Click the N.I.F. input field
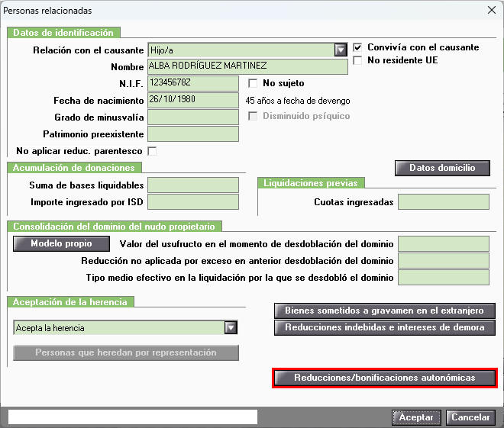This screenshot has height=428, width=504. 193,83
